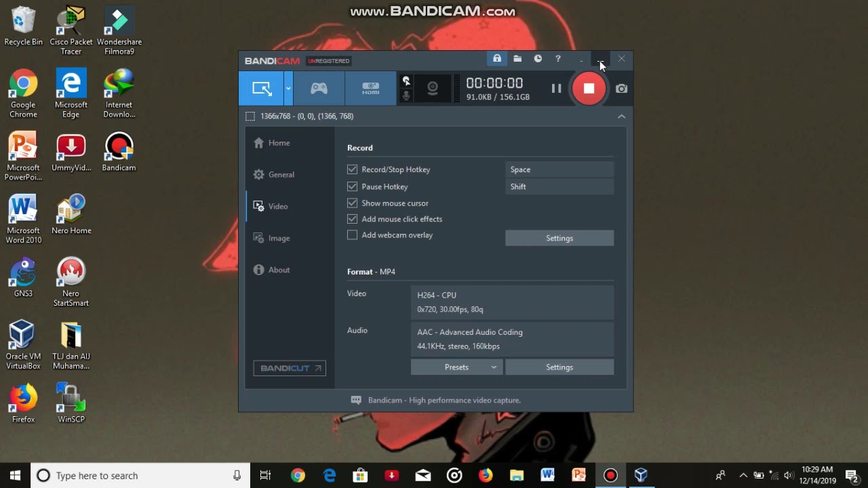Viewport: 868px width, 488px height.
Task: Open Format section Settings button
Action: (559, 367)
